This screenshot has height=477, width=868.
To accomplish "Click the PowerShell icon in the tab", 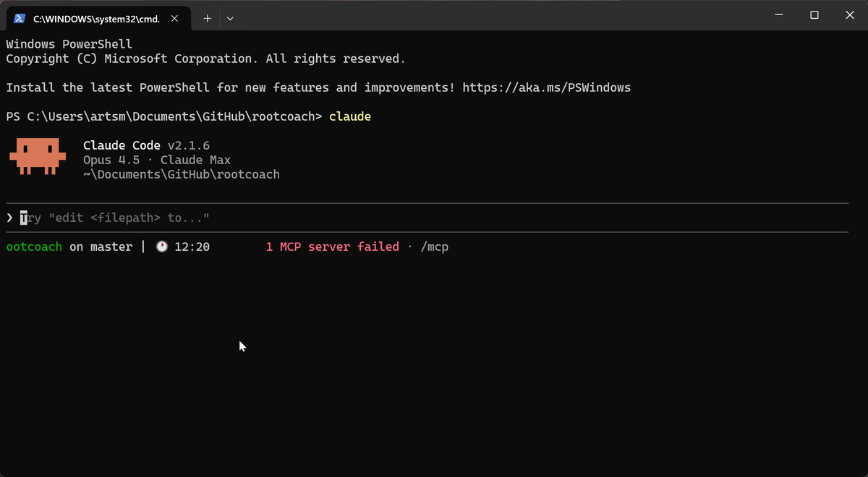I will pyautogui.click(x=20, y=19).
